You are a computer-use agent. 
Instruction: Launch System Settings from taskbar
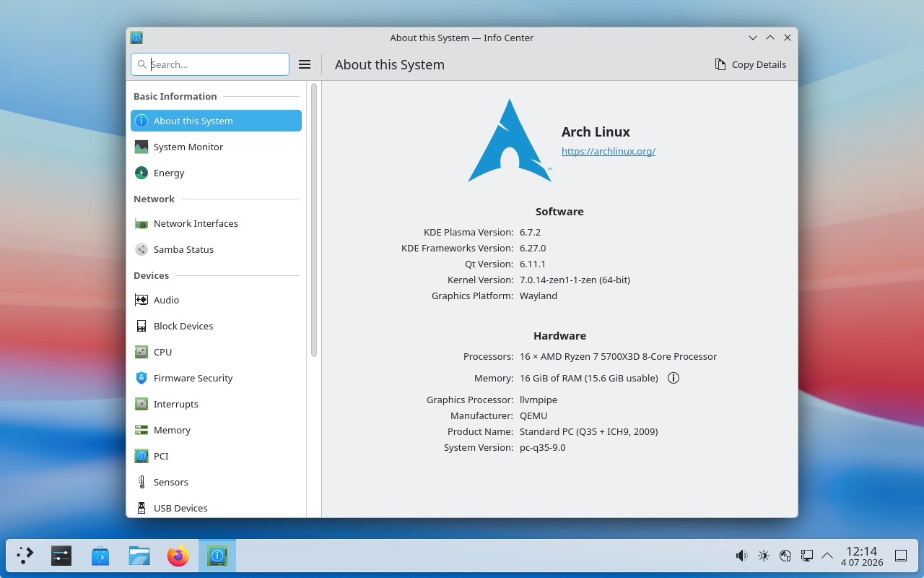[61, 556]
